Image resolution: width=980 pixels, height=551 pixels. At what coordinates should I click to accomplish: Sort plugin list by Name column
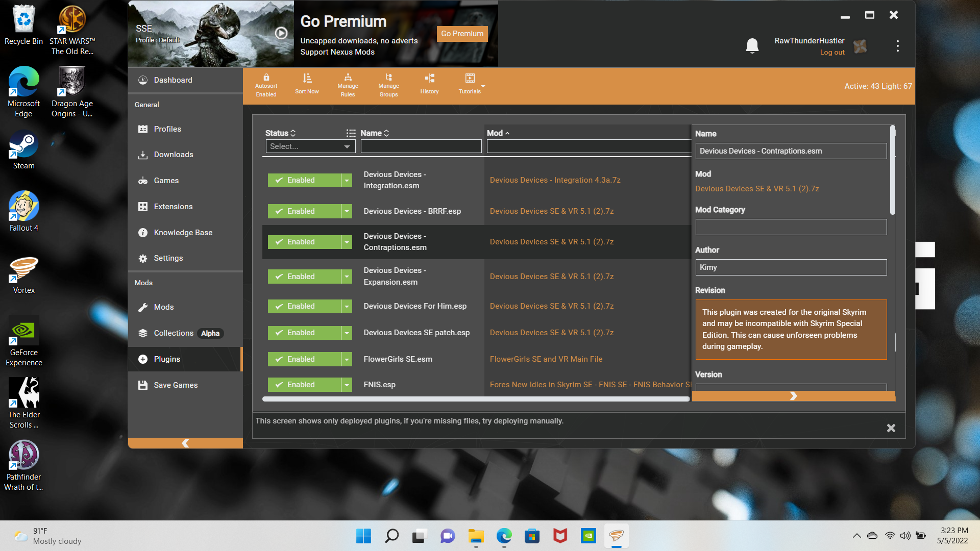375,133
